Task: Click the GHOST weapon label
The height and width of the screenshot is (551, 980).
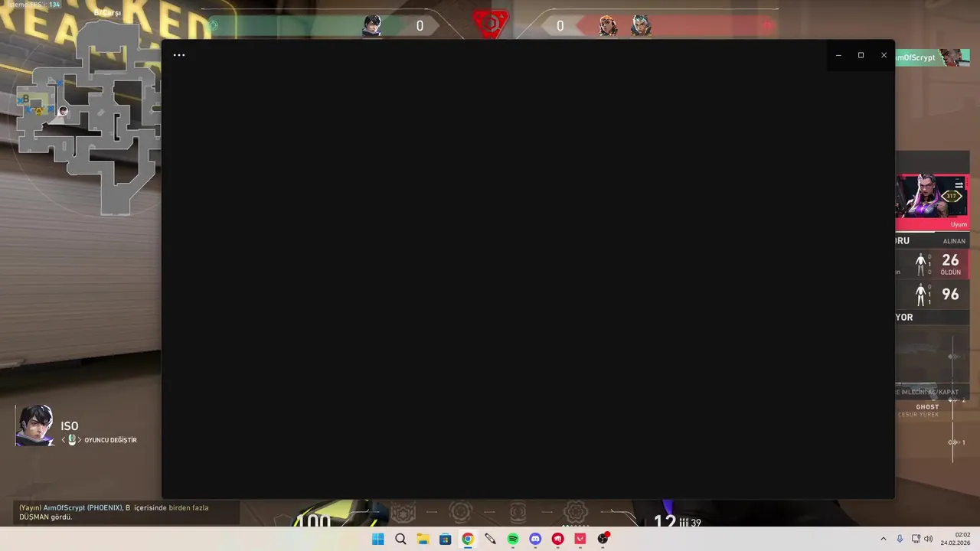Action: click(x=927, y=407)
